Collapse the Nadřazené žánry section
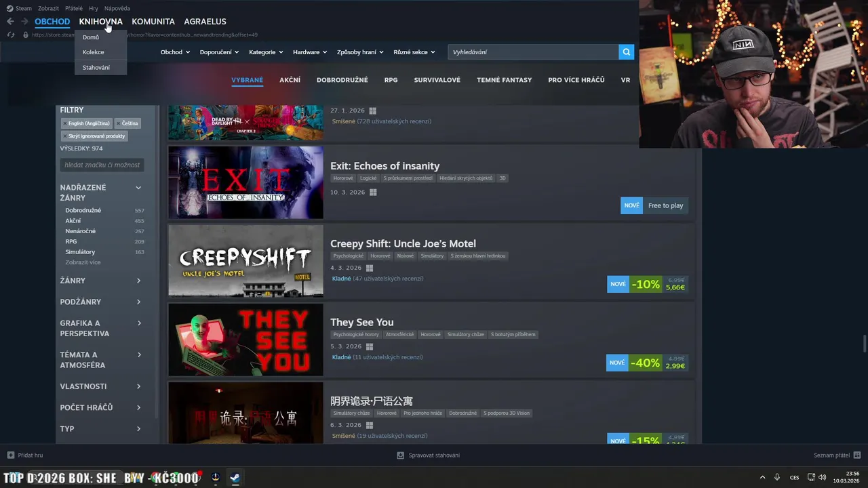 point(138,188)
